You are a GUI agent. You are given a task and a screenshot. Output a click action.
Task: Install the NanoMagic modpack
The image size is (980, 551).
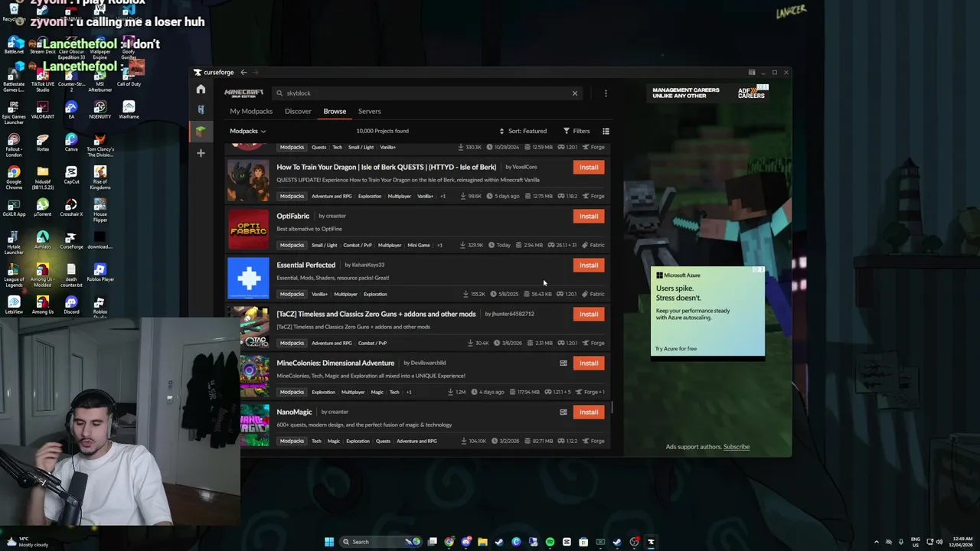(589, 412)
